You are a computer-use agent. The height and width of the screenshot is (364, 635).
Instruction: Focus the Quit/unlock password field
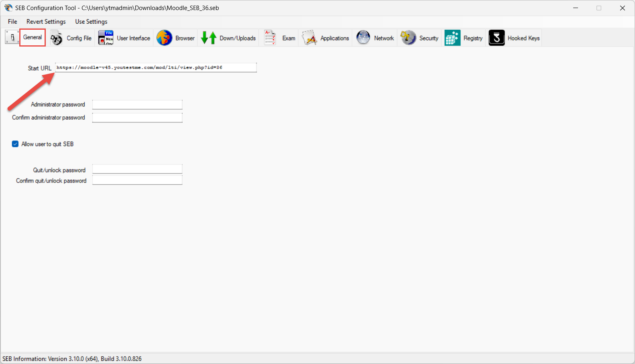click(x=137, y=169)
